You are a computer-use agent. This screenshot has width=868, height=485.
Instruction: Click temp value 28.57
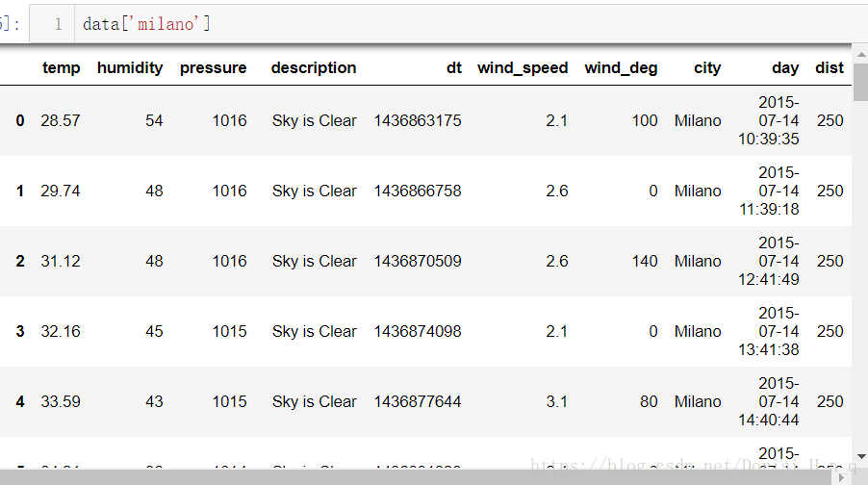click(x=61, y=120)
